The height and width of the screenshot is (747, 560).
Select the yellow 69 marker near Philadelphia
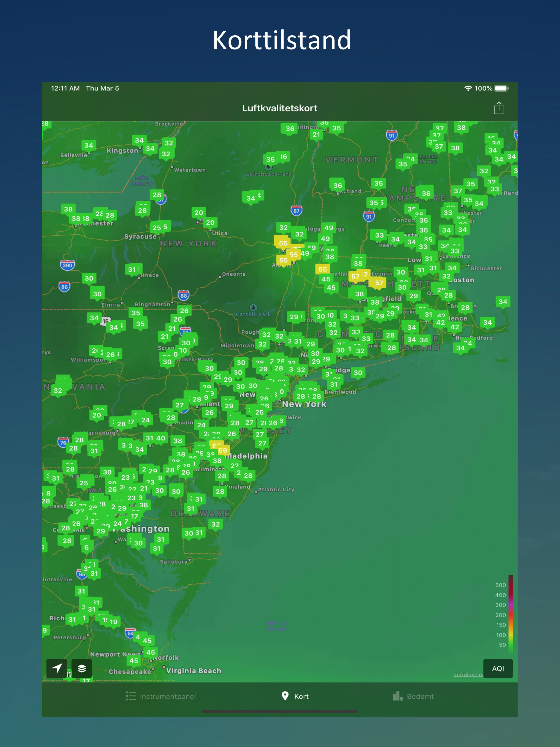click(223, 451)
